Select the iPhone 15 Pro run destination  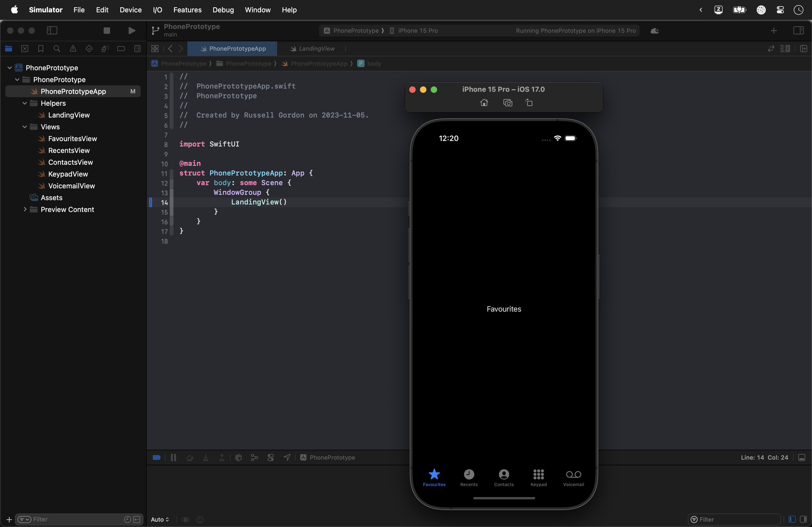click(418, 31)
